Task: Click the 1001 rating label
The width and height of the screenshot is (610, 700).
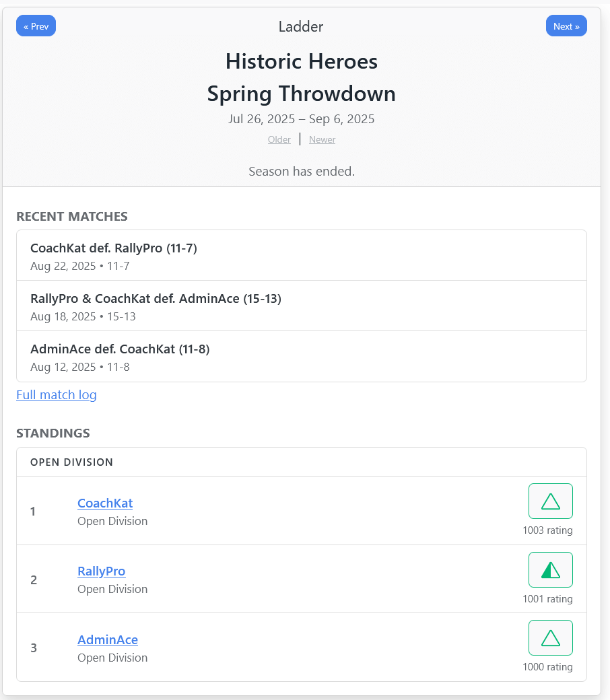Action: point(547,599)
